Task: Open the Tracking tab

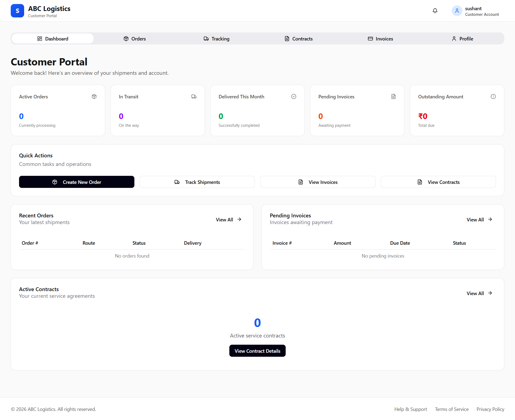Action: (216, 39)
